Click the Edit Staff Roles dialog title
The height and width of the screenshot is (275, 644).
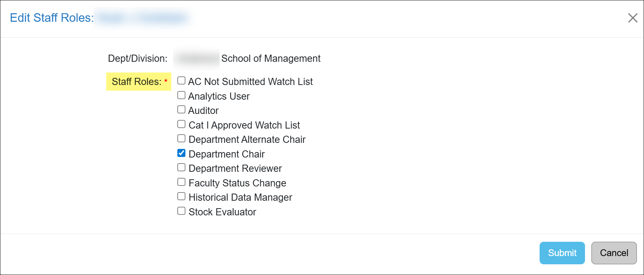(51, 18)
